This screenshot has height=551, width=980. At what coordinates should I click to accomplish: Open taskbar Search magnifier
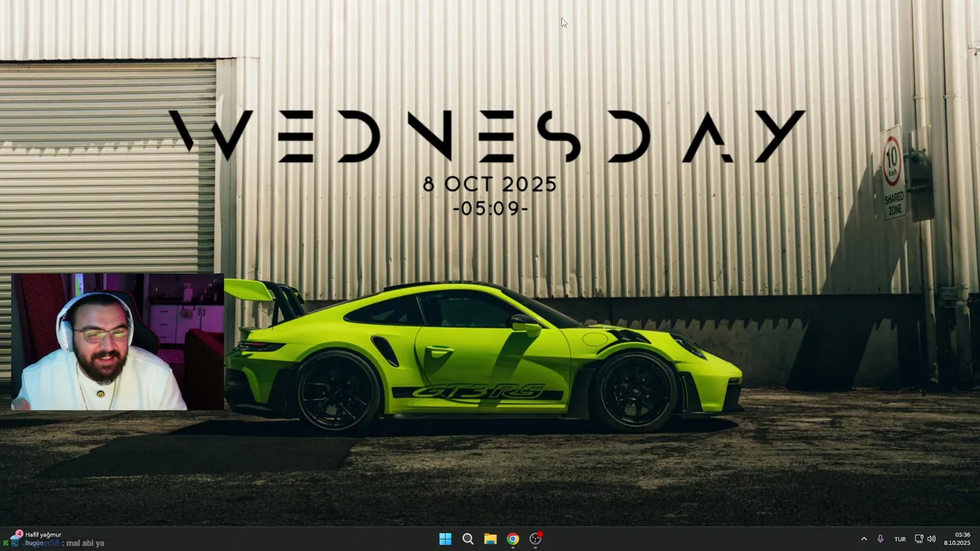468,539
